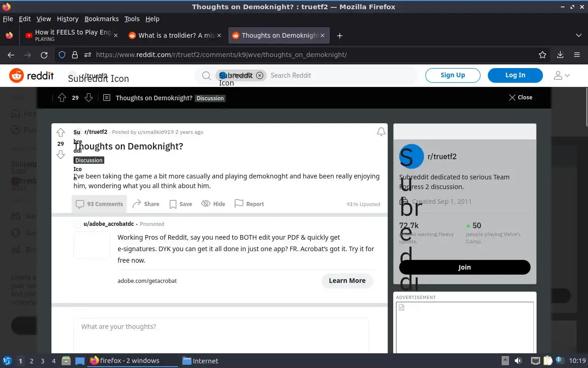Open the History menu

point(68,19)
